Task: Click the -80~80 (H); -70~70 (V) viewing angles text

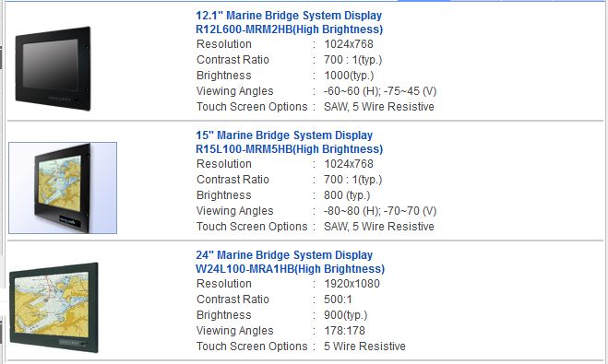Action: point(380,211)
